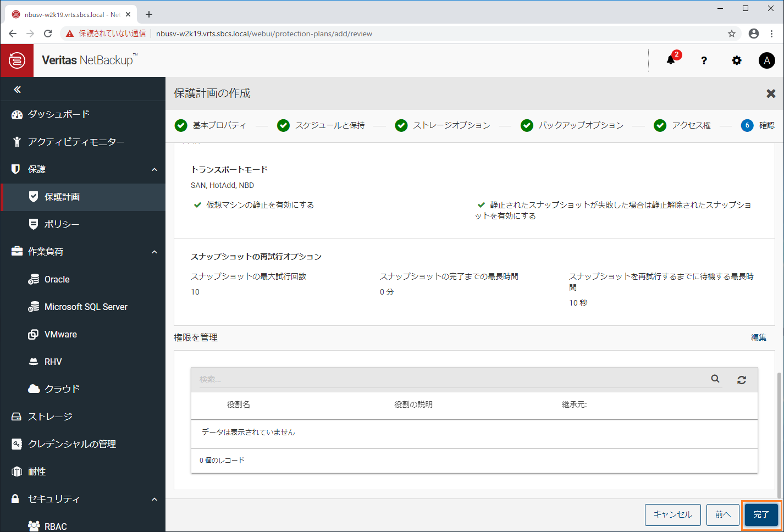Click 編集 link for permissions
This screenshot has width=784, height=532.
coord(759,337)
